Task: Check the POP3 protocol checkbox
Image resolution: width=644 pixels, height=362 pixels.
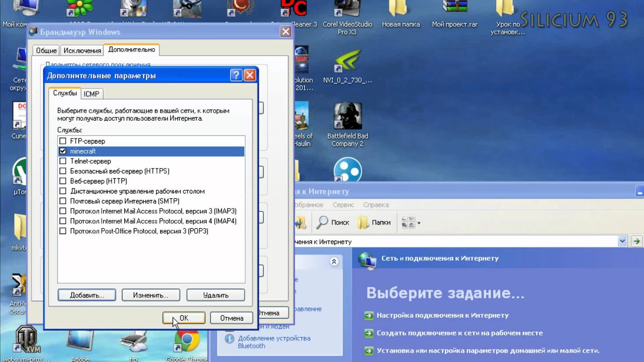Action: tap(63, 231)
